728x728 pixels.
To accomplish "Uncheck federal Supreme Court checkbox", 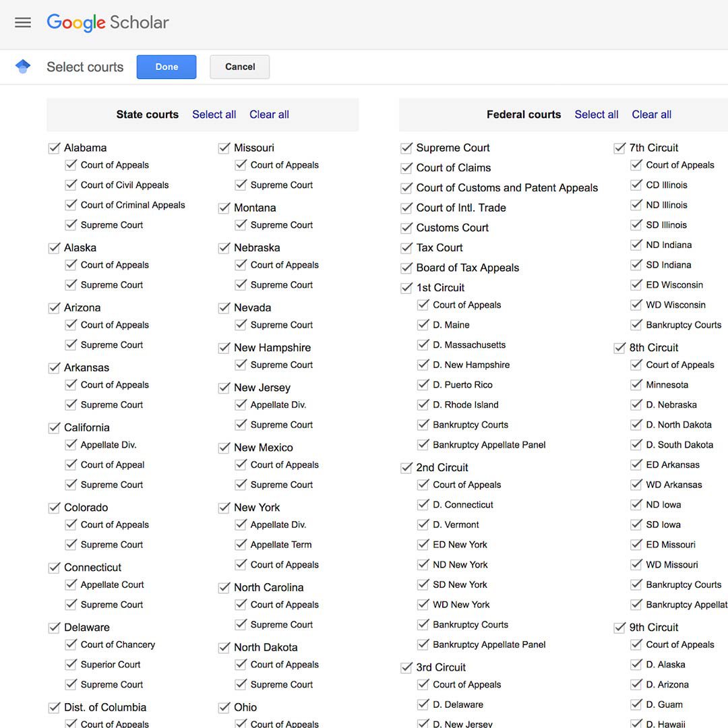I will pyautogui.click(x=406, y=148).
